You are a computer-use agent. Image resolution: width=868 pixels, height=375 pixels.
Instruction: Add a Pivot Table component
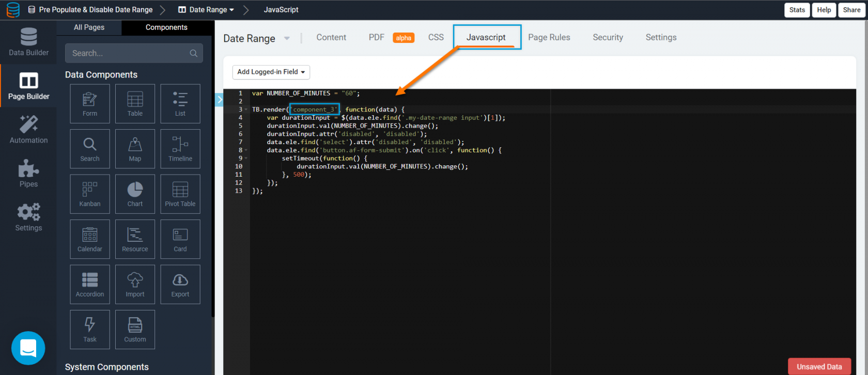click(180, 194)
